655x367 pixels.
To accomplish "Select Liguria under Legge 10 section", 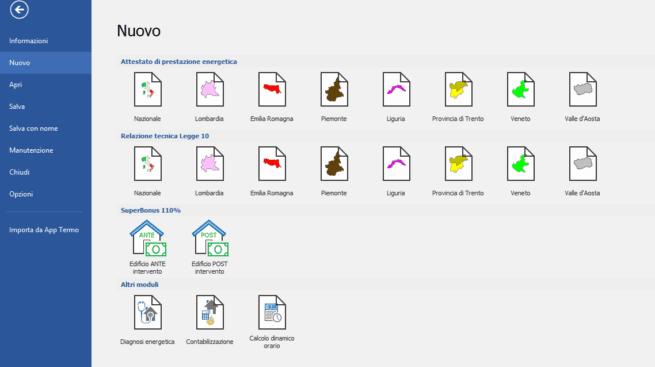I will pos(396,171).
